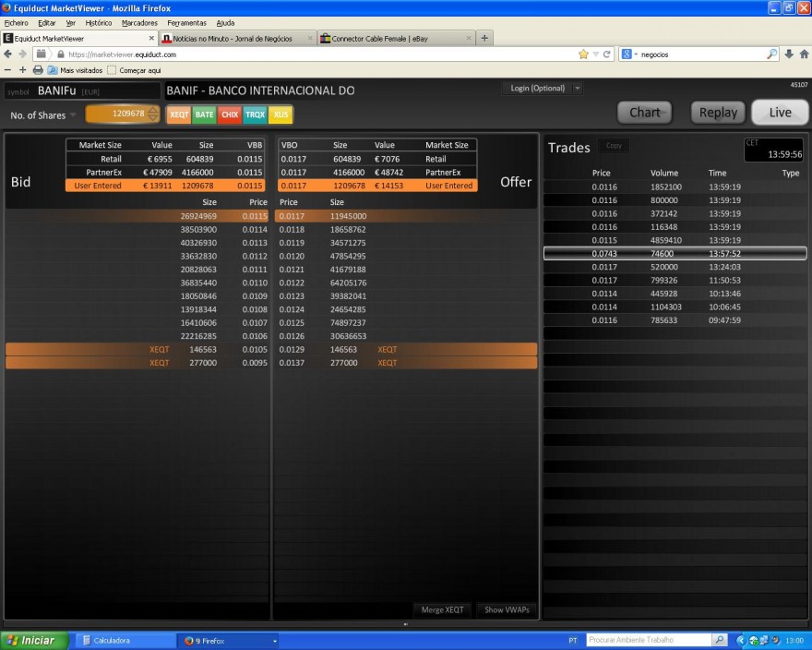Close the Notícias no Minuto tab
812x650 pixels.
pos(310,39)
